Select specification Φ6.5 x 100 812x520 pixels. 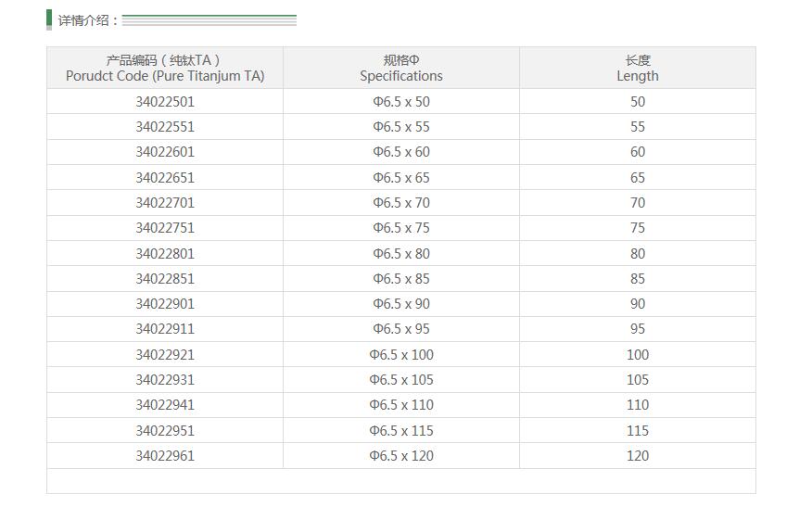pos(401,355)
